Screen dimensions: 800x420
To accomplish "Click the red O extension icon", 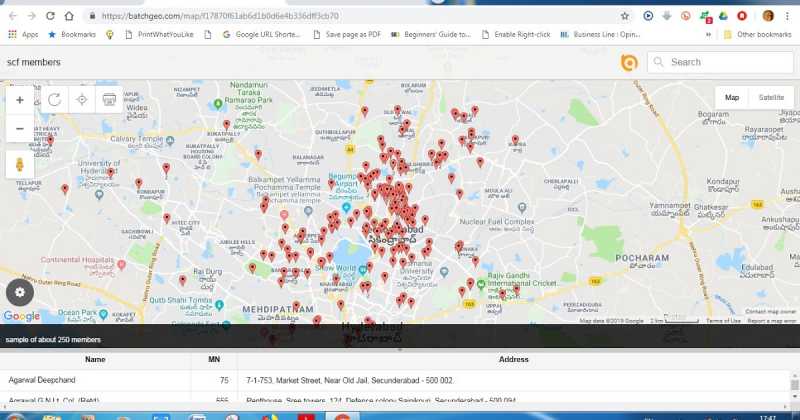I will 742,16.
